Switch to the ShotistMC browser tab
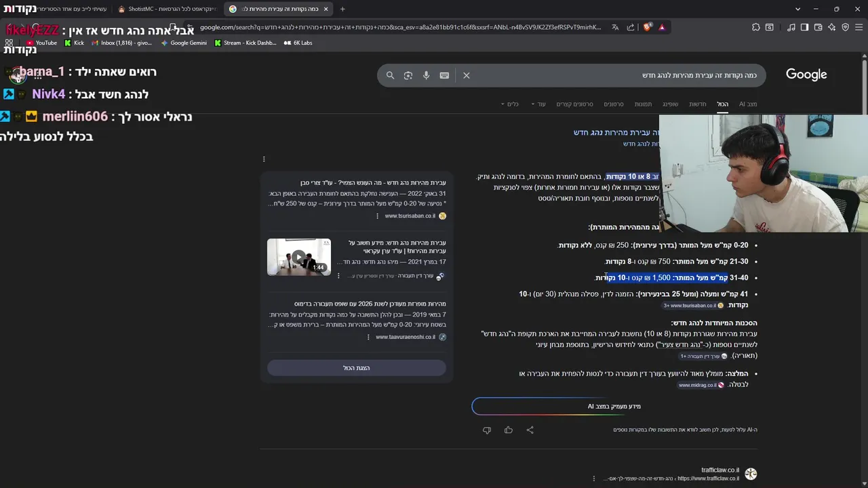 coord(167,9)
